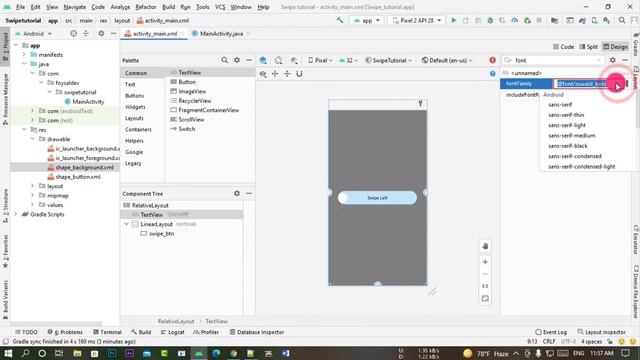
Task: Click the attribute search field with font
Action: (553, 60)
